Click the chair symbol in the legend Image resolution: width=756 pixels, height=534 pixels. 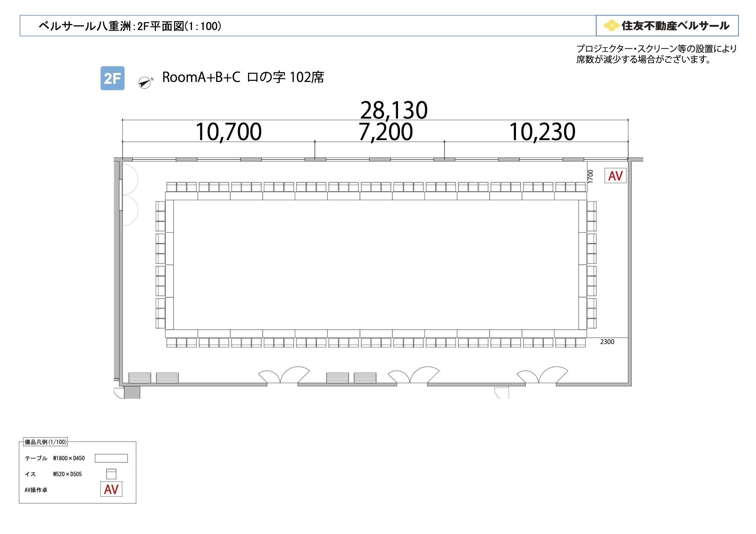tap(111, 474)
